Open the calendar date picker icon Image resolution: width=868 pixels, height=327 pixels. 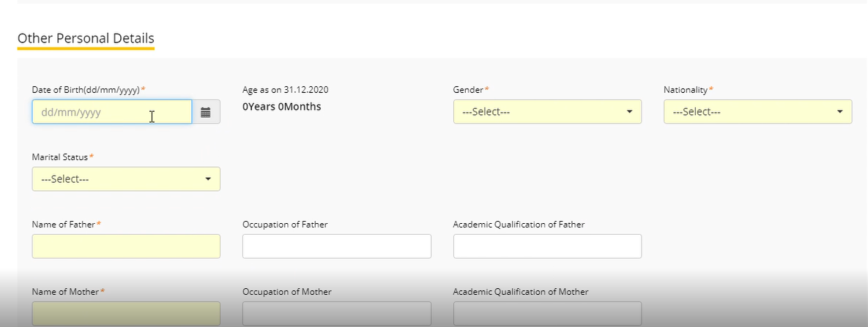point(206,112)
